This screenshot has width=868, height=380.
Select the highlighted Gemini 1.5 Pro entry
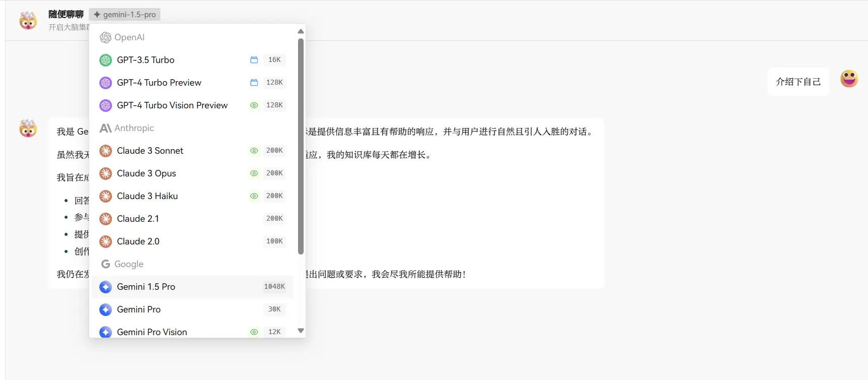tap(192, 287)
